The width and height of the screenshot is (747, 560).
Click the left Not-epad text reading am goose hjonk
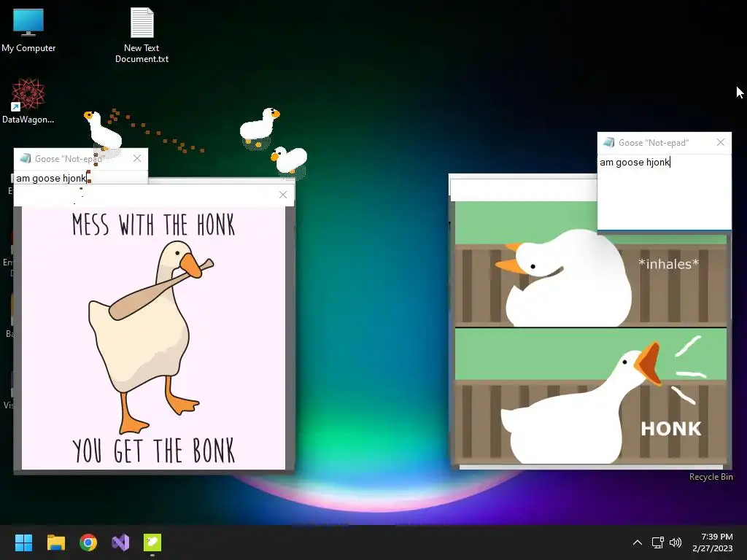[51, 178]
